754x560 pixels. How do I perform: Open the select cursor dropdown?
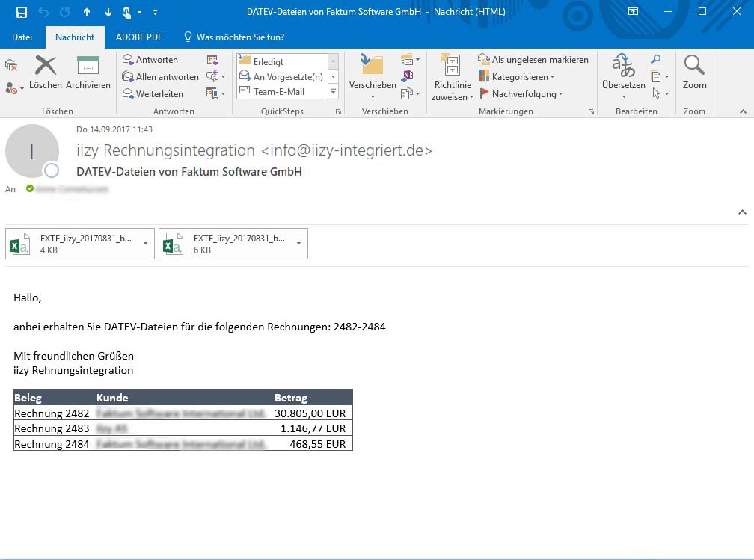pyautogui.click(x=660, y=93)
